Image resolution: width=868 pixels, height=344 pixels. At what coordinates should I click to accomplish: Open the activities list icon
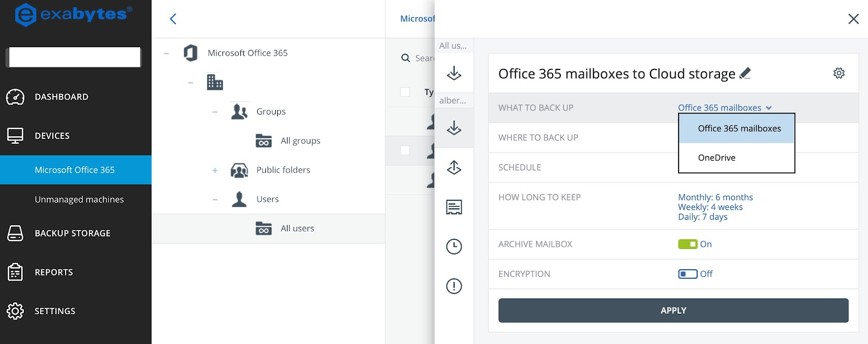(x=454, y=207)
